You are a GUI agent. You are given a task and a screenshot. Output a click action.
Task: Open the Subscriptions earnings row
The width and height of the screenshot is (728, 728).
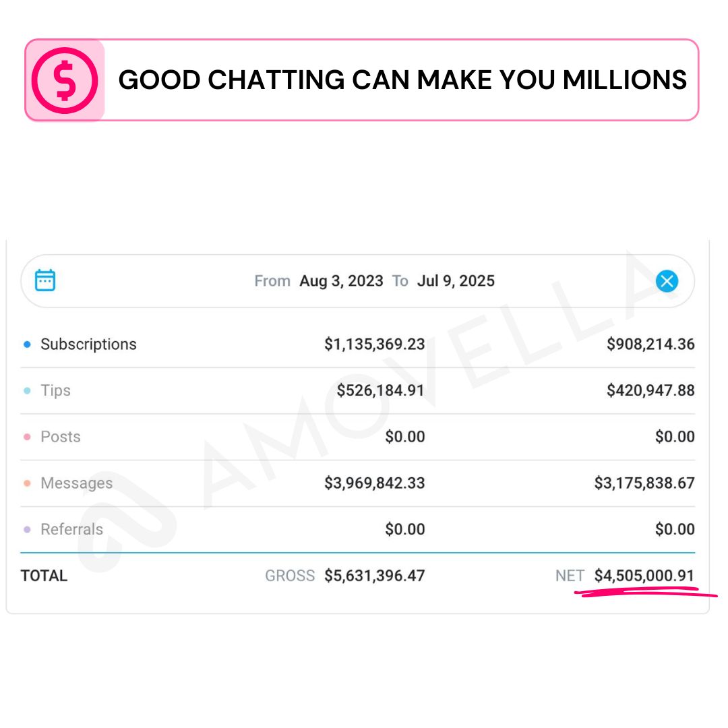(x=88, y=344)
